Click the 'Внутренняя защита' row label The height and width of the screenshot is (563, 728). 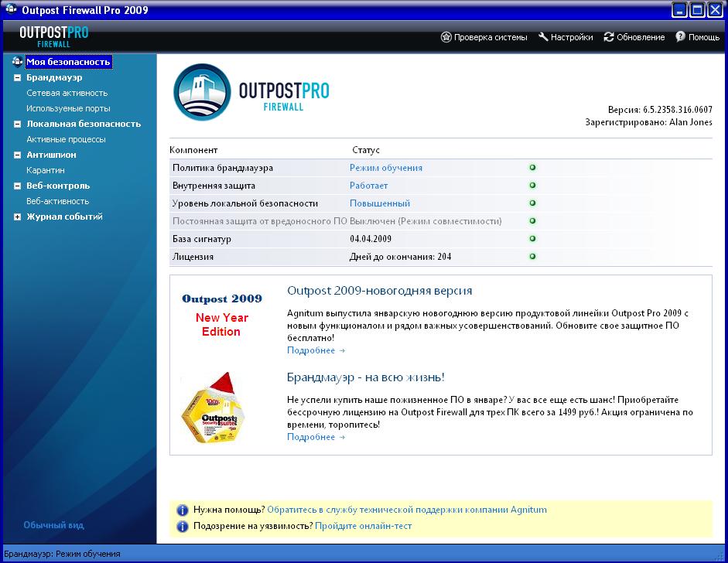(x=214, y=186)
